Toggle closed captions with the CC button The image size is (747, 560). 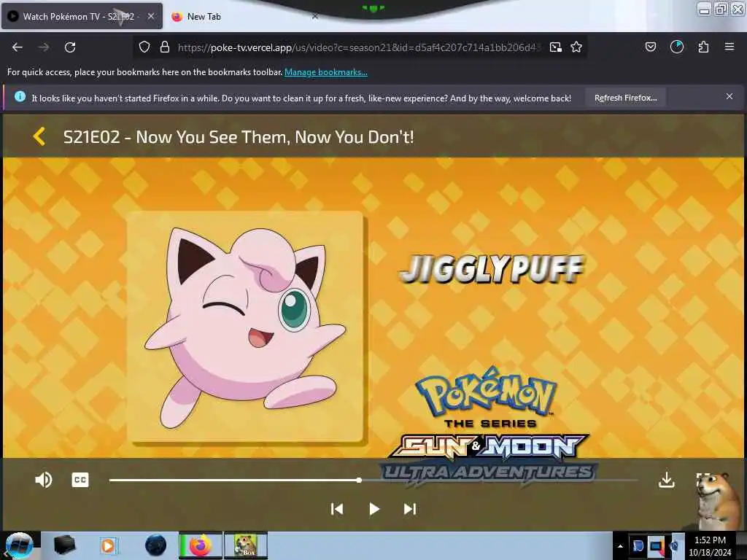pos(80,480)
